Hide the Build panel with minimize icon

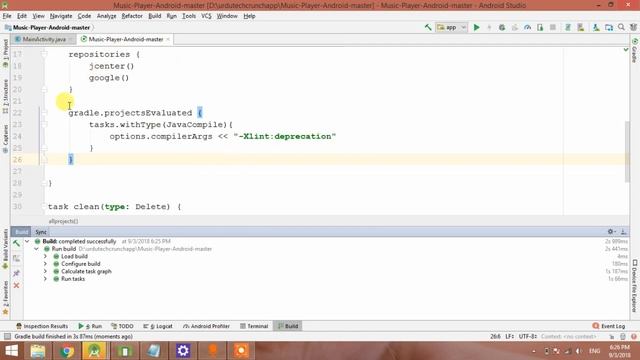click(624, 231)
